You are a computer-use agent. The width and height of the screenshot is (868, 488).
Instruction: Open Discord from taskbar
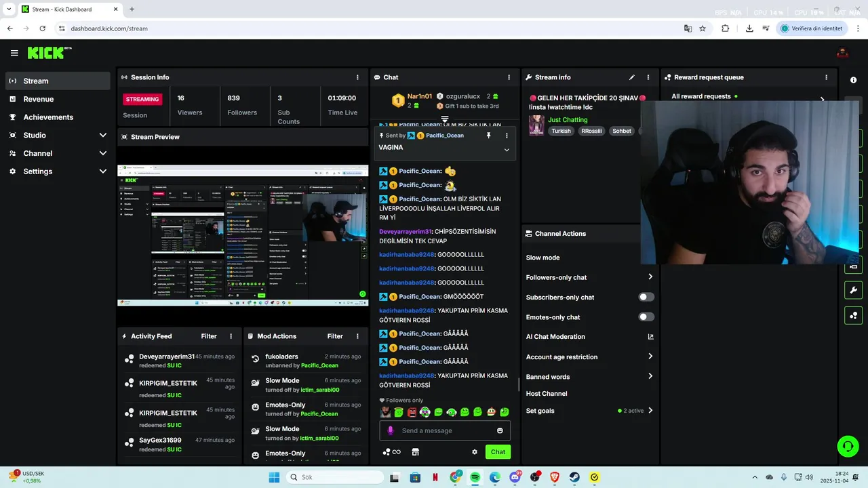pos(515,477)
